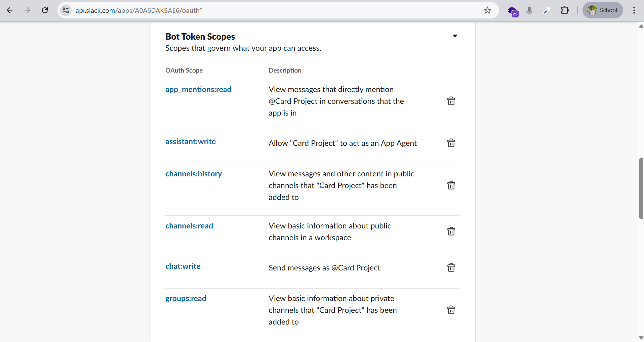Remove the assistant:write scope via trash icon

(x=451, y=143)
